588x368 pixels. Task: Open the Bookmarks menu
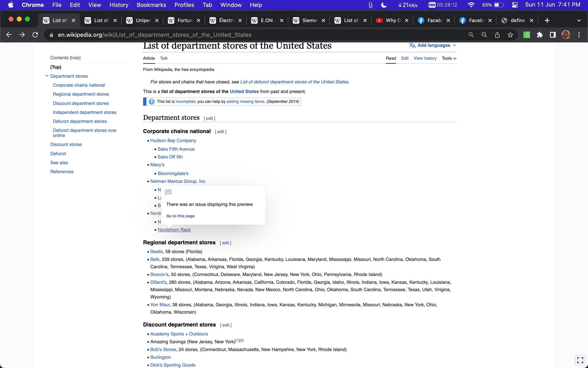151,5
